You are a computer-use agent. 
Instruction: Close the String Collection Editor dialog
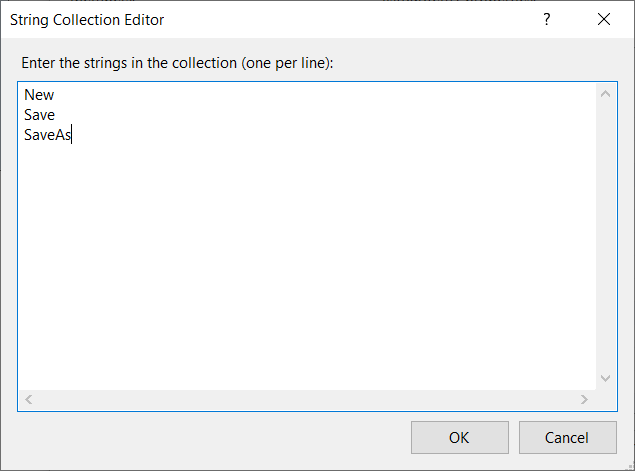point(603,19)
